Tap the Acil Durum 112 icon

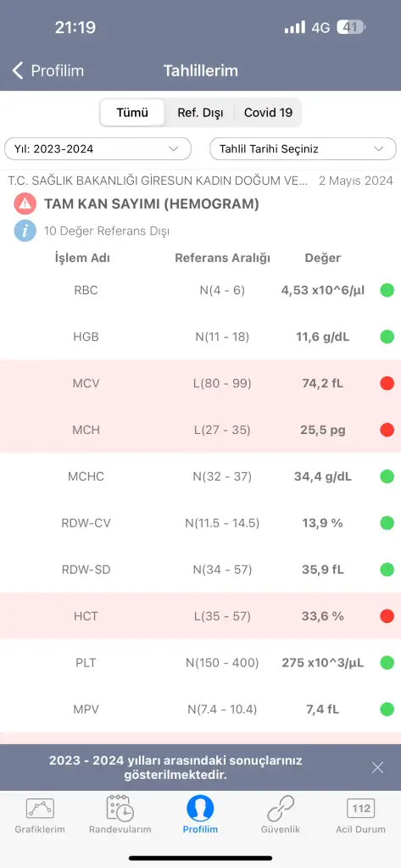tap(360, 809)
